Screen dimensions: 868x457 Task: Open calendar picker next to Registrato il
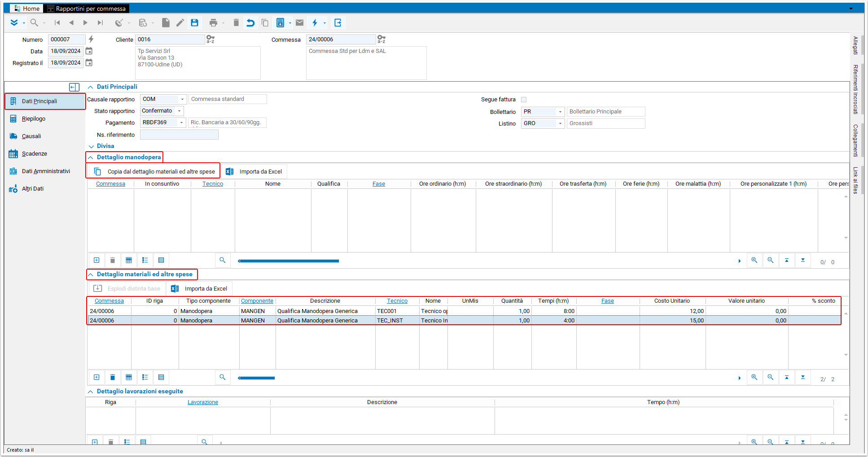click(x=89, y=63)
